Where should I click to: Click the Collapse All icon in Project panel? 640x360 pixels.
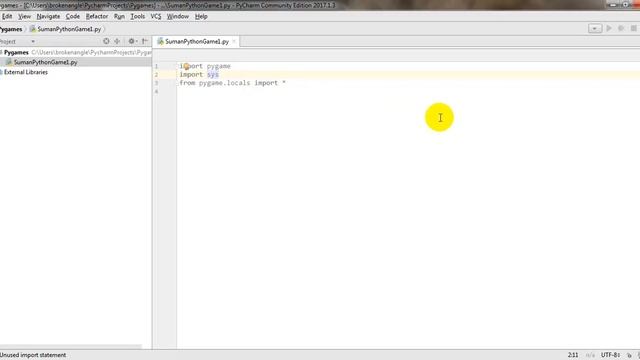117,41
